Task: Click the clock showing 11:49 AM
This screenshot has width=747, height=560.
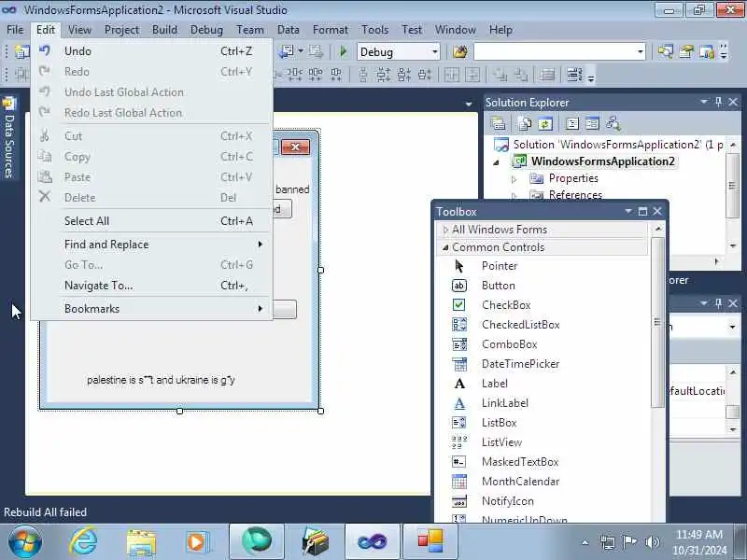Action: point(698,534)
